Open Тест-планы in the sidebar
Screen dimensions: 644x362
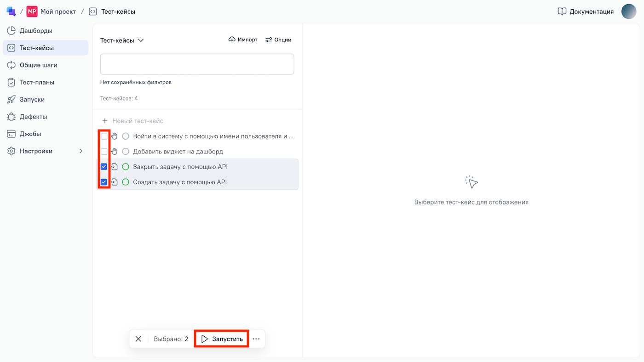tap(37, 83)
